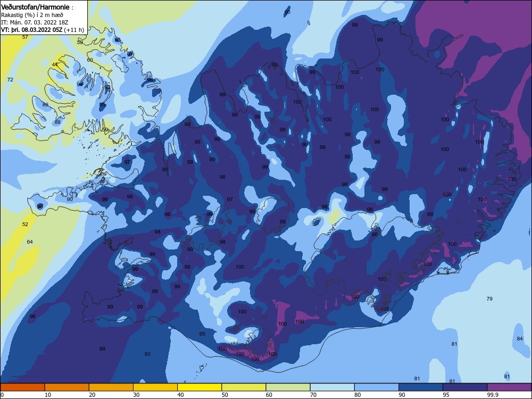This screenshot has height=399, width=532.
Task: Click the legend scale label '10'
Action: (x=48, y=395)
